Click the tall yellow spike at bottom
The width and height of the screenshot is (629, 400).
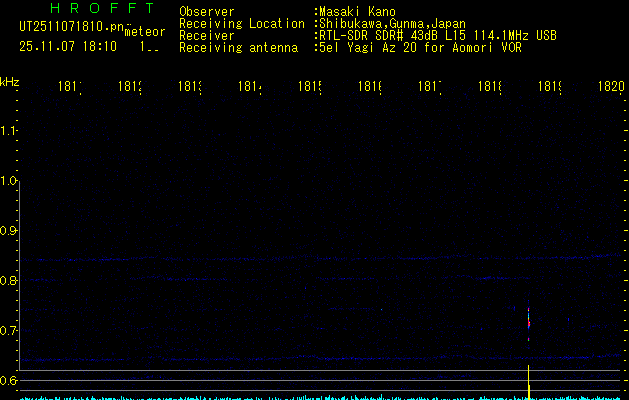(x=528, y=382)
